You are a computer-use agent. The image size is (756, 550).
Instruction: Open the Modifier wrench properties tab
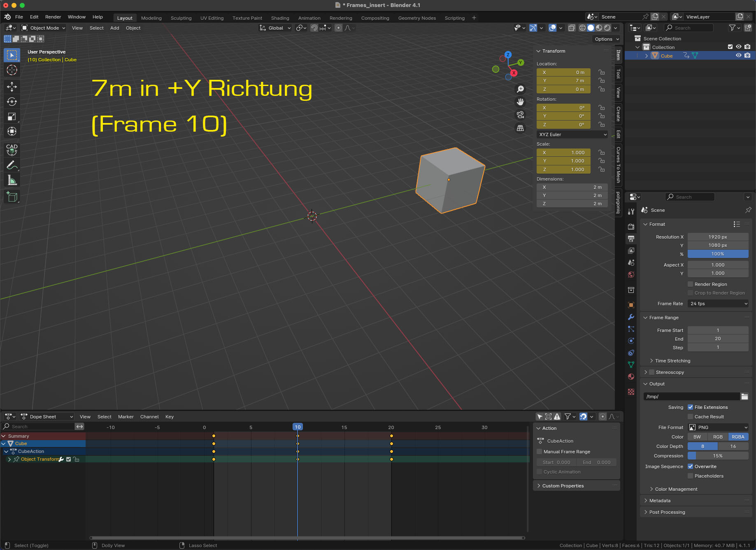[x=631, y=317]
